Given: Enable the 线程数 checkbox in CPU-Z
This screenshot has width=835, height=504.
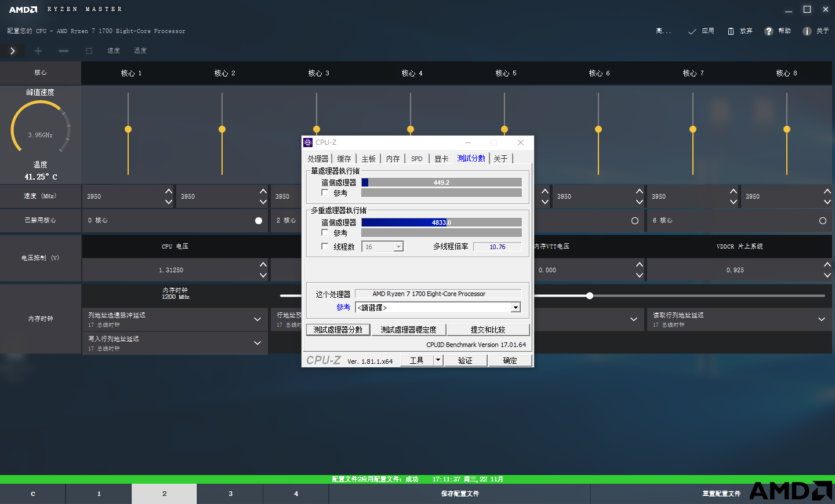Looking at the screenshot, I should [325, 246].
